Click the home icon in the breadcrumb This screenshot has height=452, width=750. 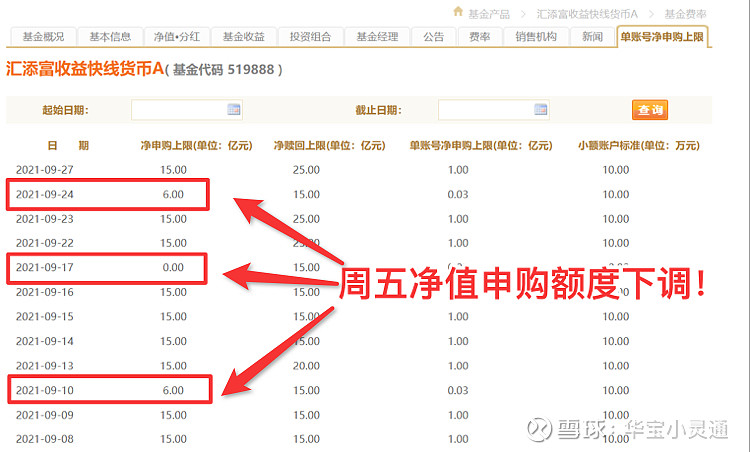(458, 11)
